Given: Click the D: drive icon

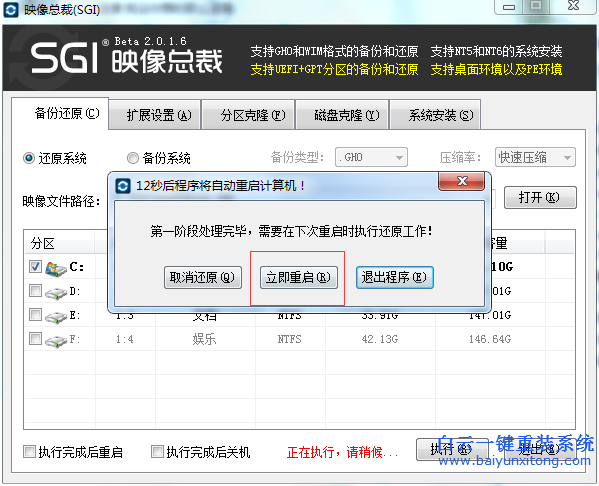Looking at the screenshot, I should click(x=55, y=293).
